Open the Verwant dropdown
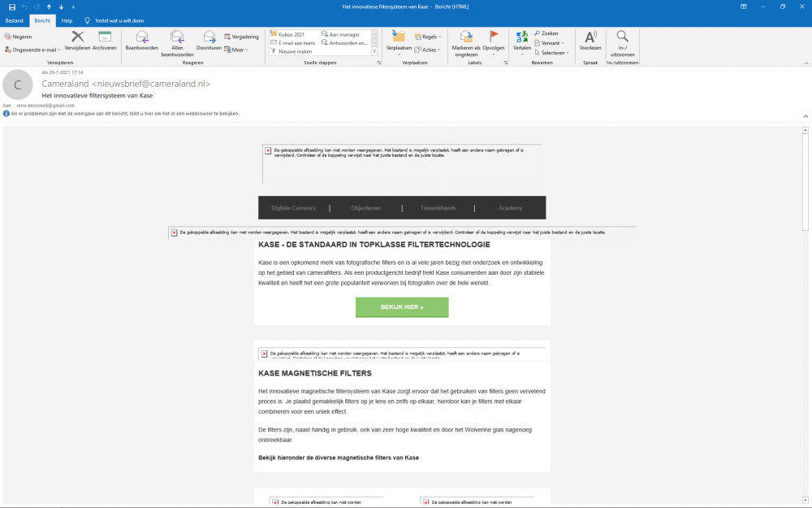Image resolution: width=812 pixels, height=508 pixels. (550, 43)
